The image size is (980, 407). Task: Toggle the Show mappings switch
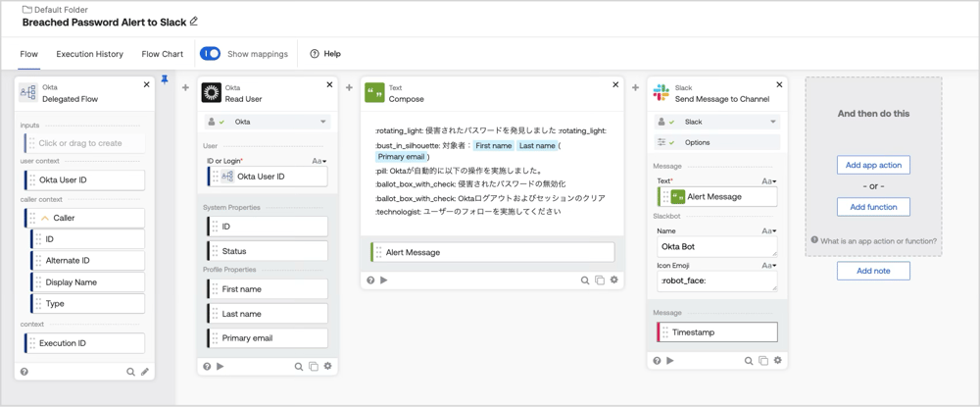210,54
